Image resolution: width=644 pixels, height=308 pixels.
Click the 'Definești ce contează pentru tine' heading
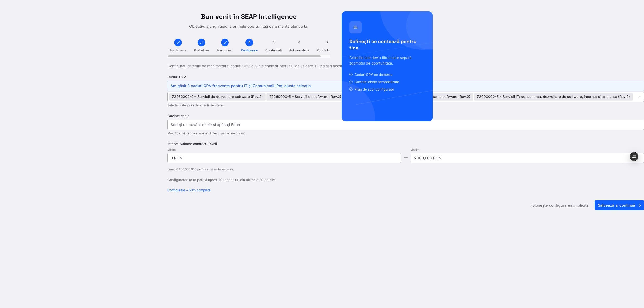click(x=383, y=44)
